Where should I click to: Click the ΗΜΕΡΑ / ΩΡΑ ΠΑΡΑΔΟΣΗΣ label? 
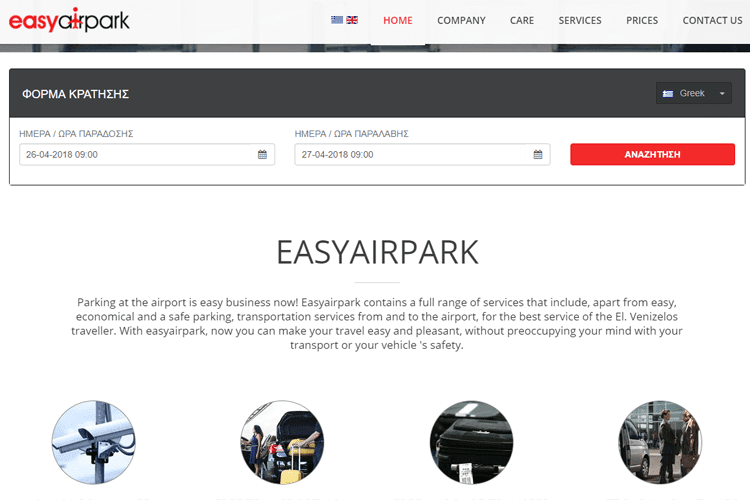(76, 133)
